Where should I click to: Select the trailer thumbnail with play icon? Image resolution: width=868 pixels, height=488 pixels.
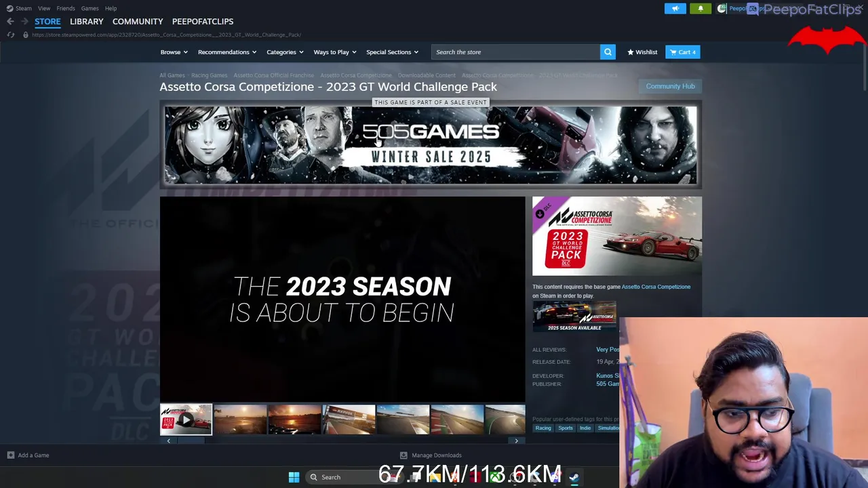pyautogui.click(x=186, y=420)
